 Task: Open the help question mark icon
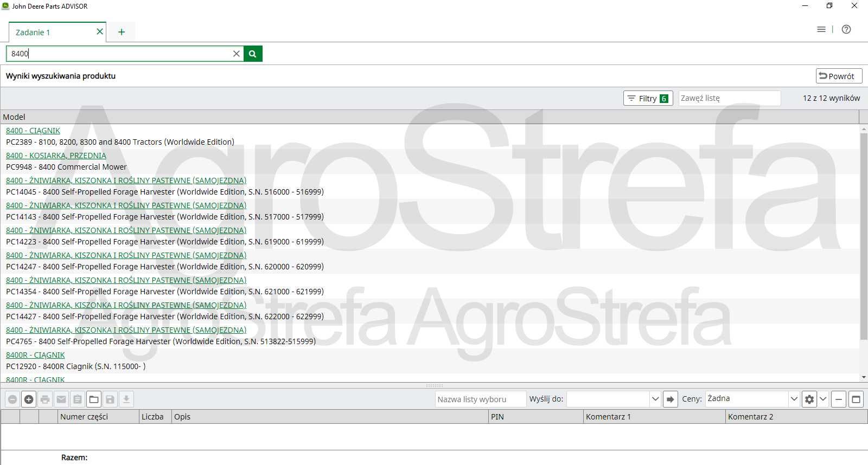(846, 29)
